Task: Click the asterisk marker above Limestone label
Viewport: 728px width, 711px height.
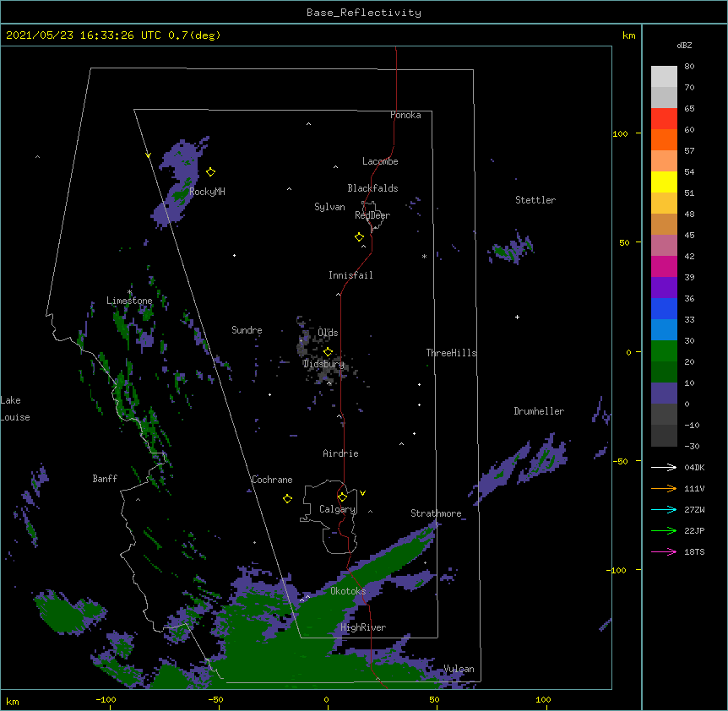Action: click(129, 292)
